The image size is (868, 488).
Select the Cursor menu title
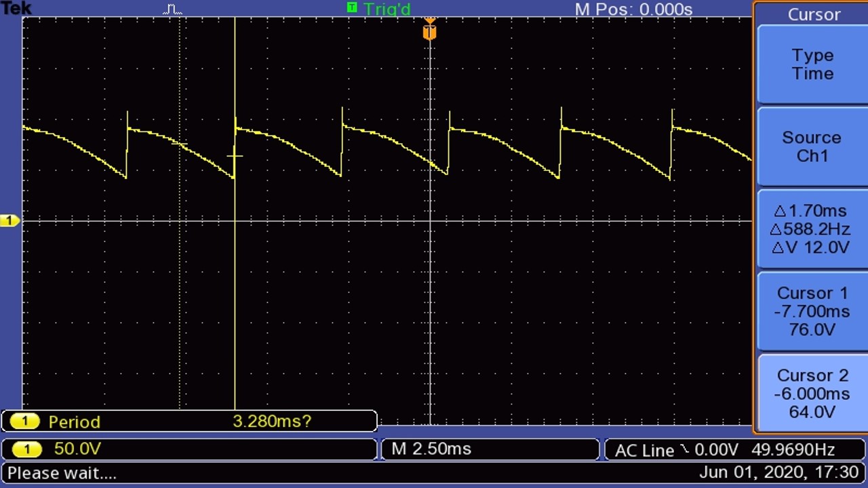tap(813, 14)
